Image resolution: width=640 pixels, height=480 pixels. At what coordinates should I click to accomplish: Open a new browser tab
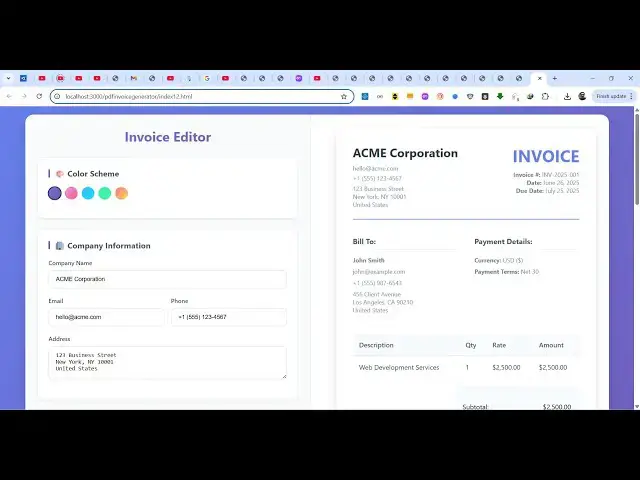[554, 78]
